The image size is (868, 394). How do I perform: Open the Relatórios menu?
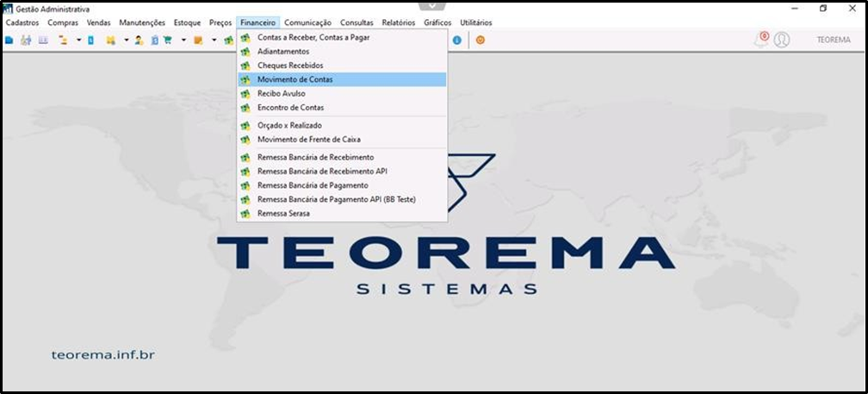399,22
